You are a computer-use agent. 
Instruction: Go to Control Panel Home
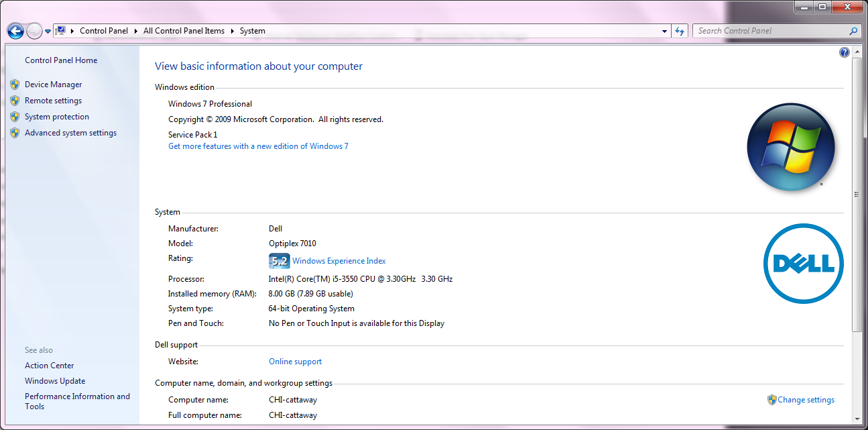point(61,60)
